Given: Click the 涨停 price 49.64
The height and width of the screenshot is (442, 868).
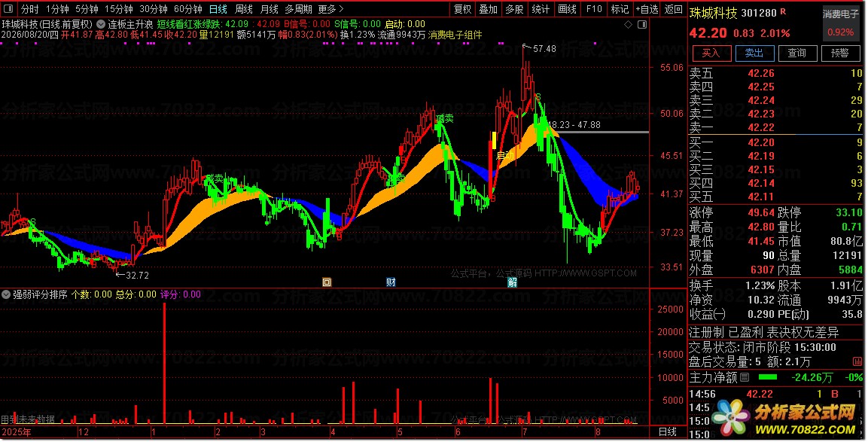Looking at the screenshot, I should [761, 212].
